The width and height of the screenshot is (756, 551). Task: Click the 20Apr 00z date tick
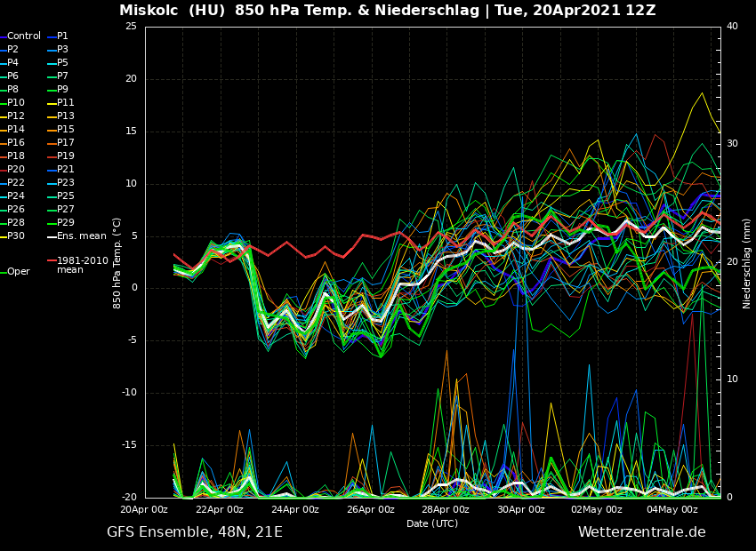pyautogui.click(x=144, y=509)
